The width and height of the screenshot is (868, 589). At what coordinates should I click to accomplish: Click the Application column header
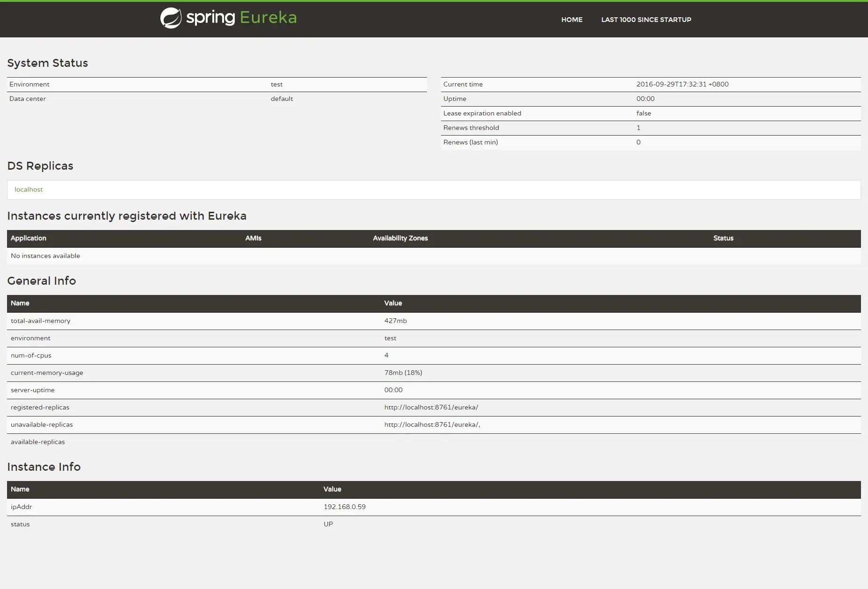(29, 238)
